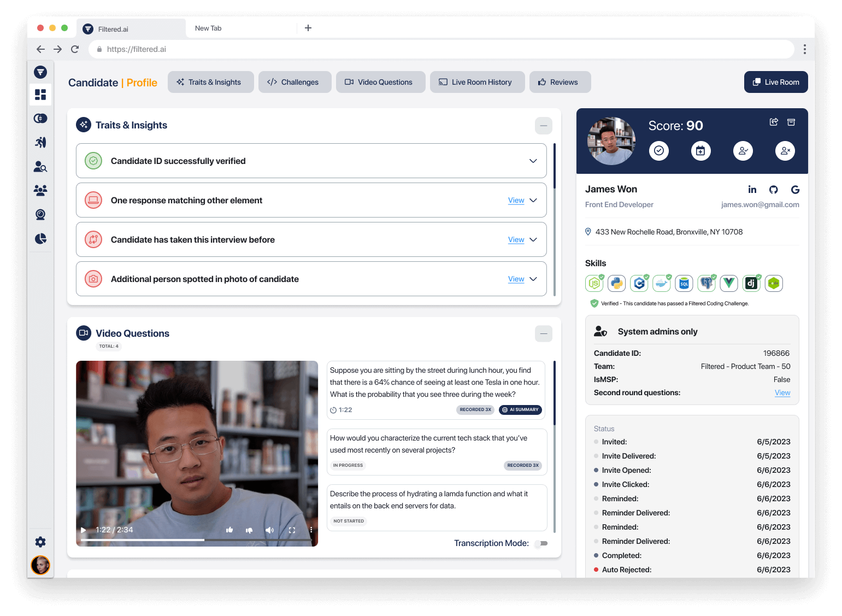Viewport: 842px width, 616px height.
Task: Open the settings gear in sidebar
Action: 40,542
